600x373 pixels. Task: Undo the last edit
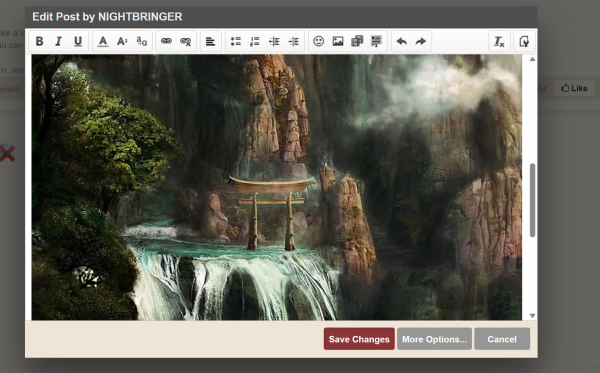coord(401,41)
